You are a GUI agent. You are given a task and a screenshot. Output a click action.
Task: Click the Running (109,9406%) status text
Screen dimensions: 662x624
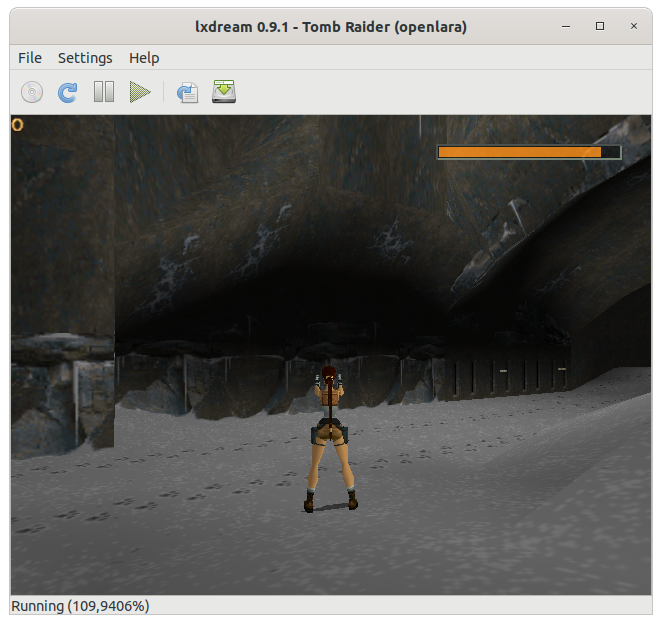80,606
